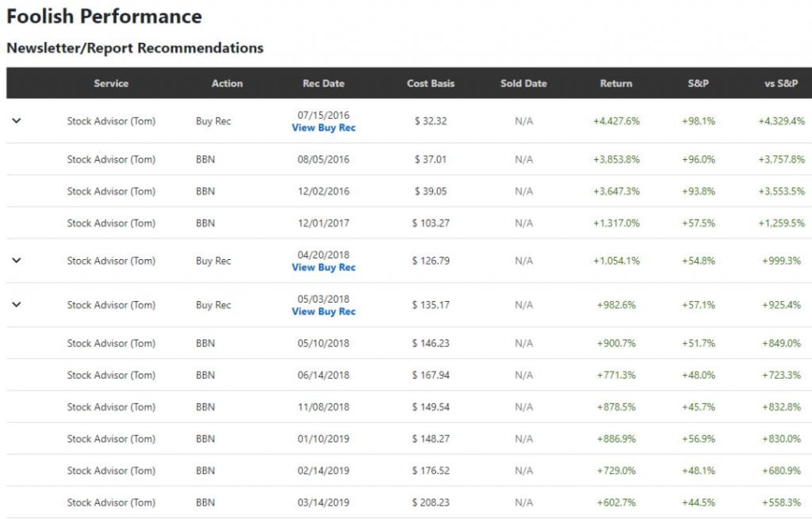Click the +886.9% return value
This screenshot has width=812, height=519.
pos(616,439)
